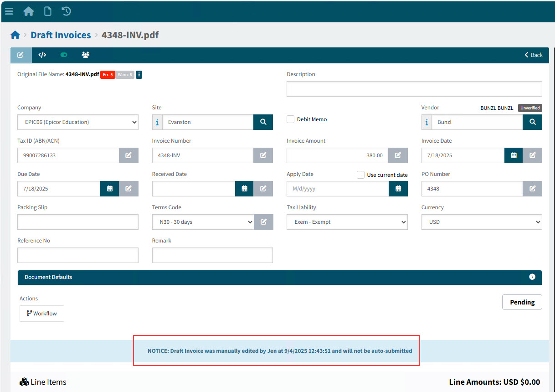Image resolution: width=555 pixels, height=392 pixels.
Task: Go to Draft Invoices breadcrumb link
Action: pyautogui.click(x=61, y=35)
